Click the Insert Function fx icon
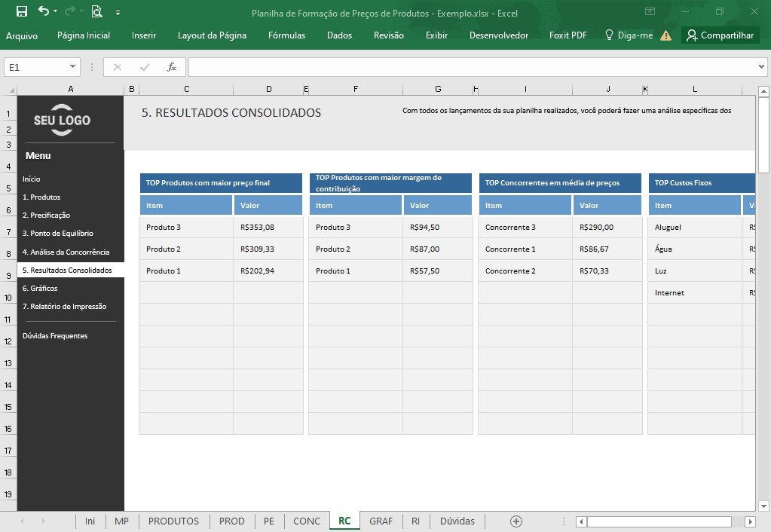Screen dimensions: 771x532 tap(172, 67)
